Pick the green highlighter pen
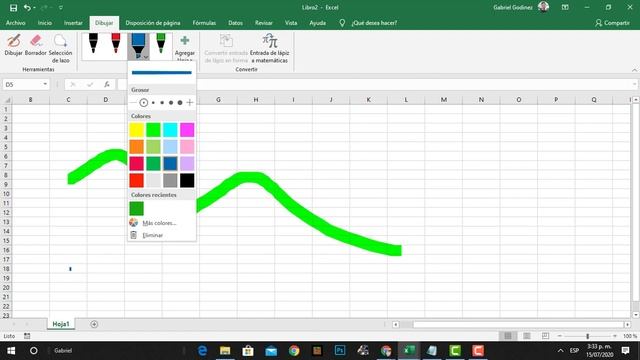640x360 pixels. [161, 44]
